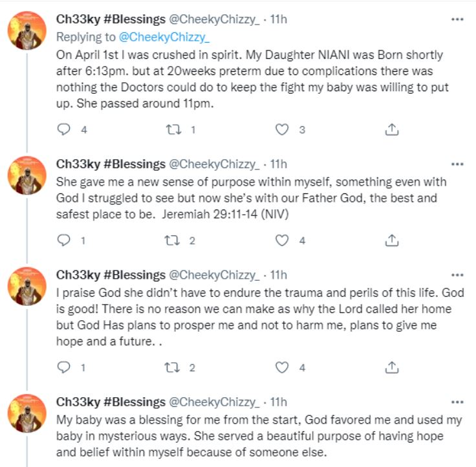This screenshot has height=467, width=476.
Task: Reply to the tweet about daughter NIANI
Action: pos(63,129)
